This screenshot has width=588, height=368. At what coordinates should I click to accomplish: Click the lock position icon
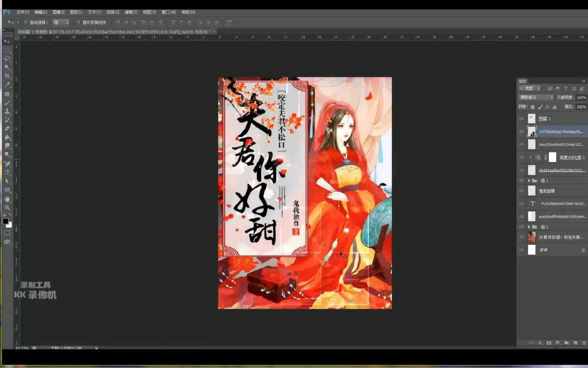tap(547, 107)
